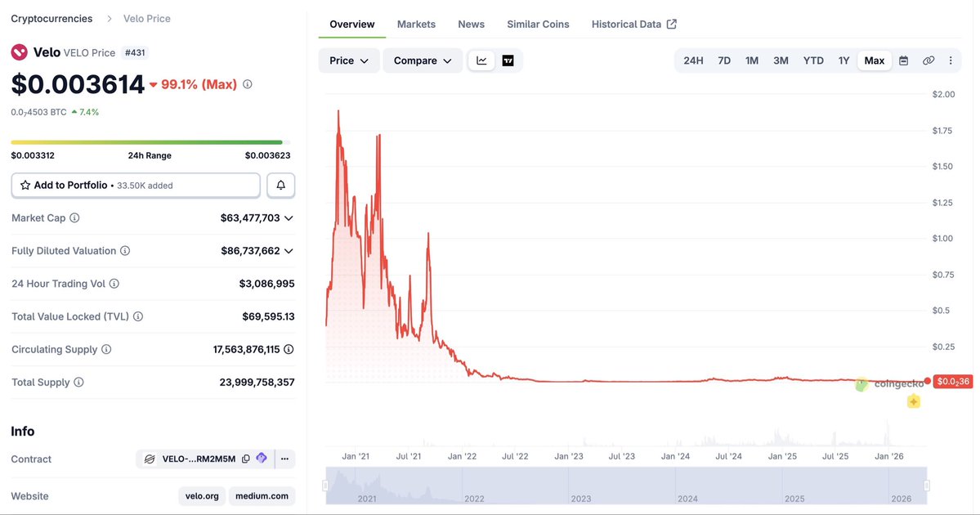Click Jan '24 axis label

pyautogui.click(x=676, y=456)
